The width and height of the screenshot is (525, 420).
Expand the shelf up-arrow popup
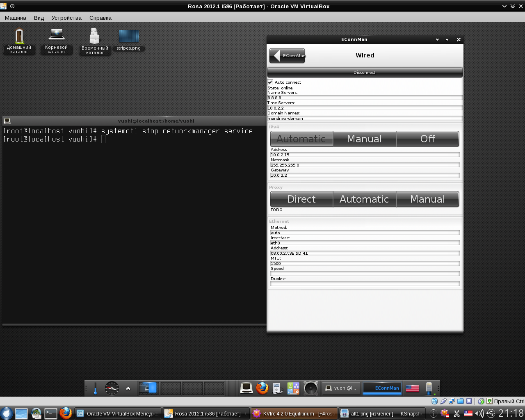point(128,388)
